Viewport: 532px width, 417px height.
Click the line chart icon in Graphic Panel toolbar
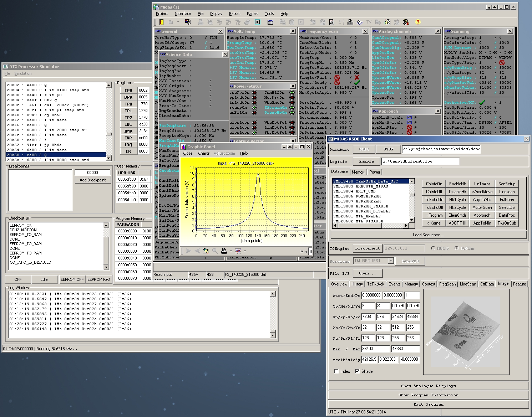(238, 251)
